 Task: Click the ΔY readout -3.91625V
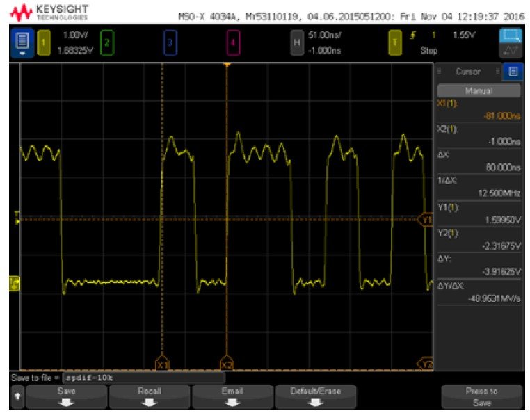[501, 272]
